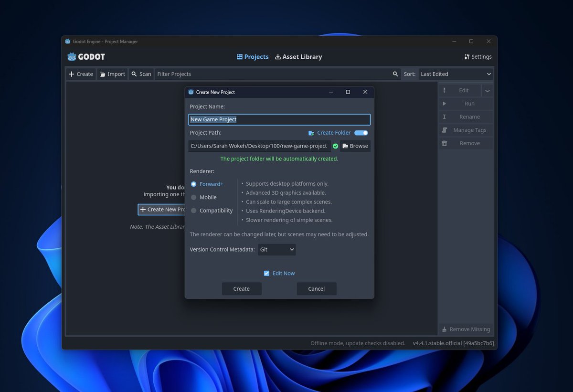The width and height of the screenshot is (573, 392).
Task: Click the Import project button
Action: (112, 74)
